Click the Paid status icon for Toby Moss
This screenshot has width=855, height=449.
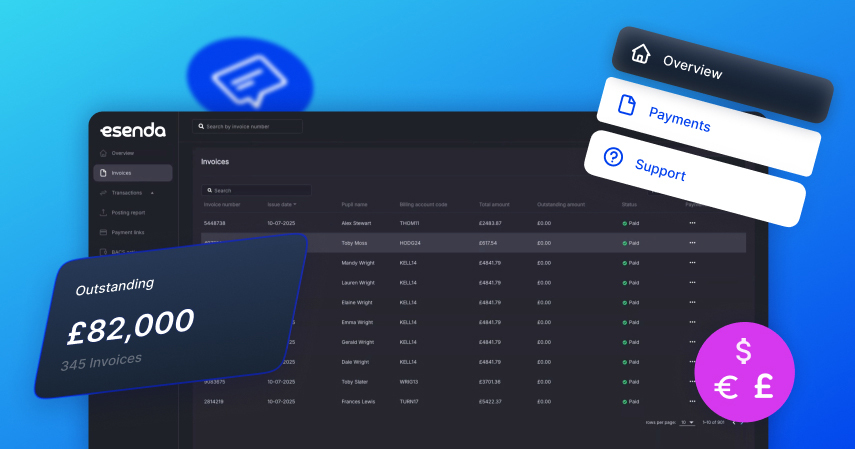pos(624,243)
